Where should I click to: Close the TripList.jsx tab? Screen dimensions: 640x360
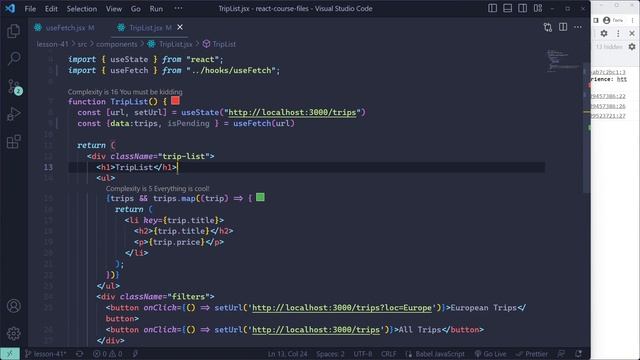point(180,27)
